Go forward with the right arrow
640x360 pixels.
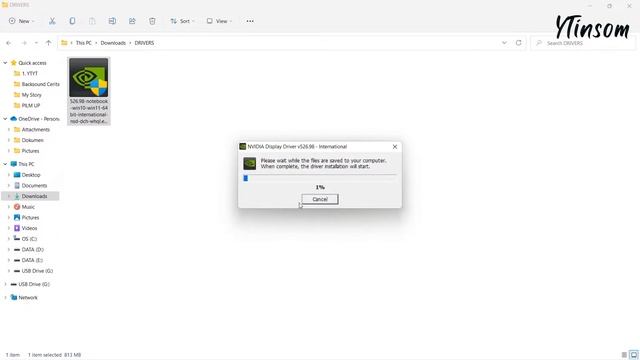[x=24, y=43]
